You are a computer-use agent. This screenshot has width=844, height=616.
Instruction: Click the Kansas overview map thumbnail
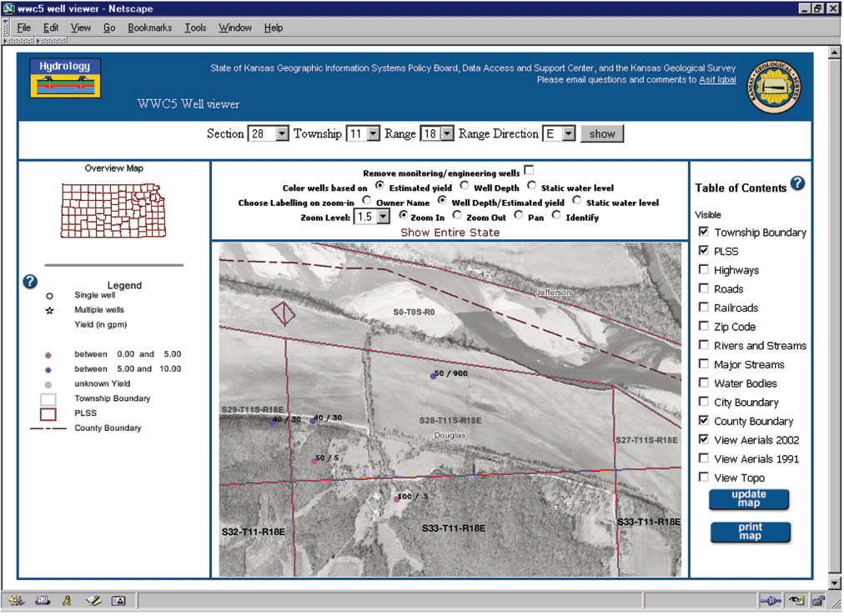(113, 210)
